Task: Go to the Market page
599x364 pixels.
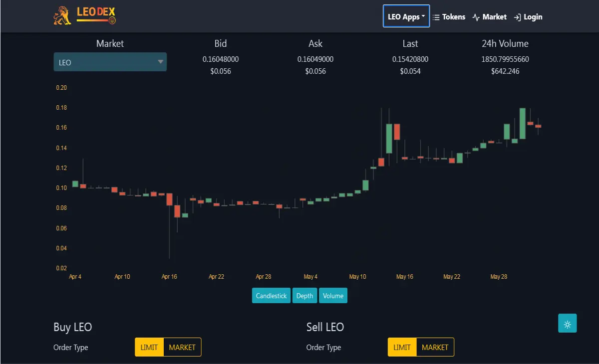Action: [489, 17]
